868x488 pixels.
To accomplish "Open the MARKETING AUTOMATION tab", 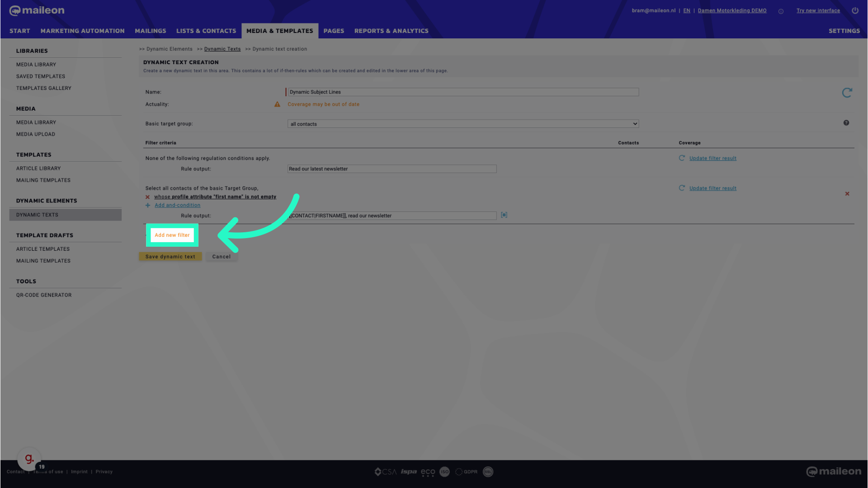I will (x=82, y=31).
